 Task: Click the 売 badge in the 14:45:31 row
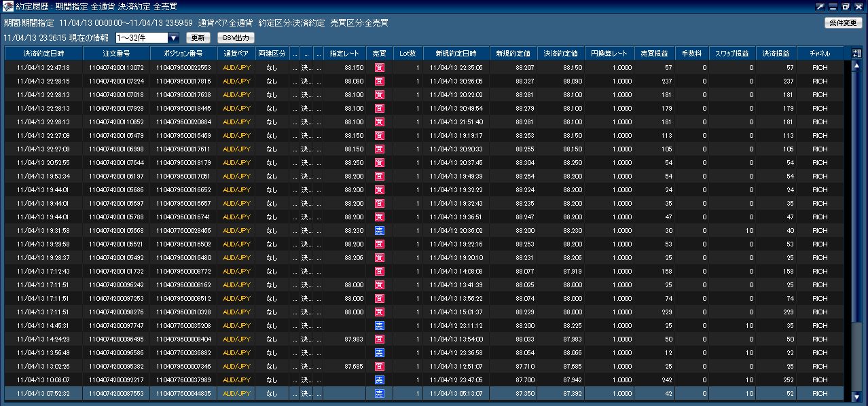click(x=380, y=326)
